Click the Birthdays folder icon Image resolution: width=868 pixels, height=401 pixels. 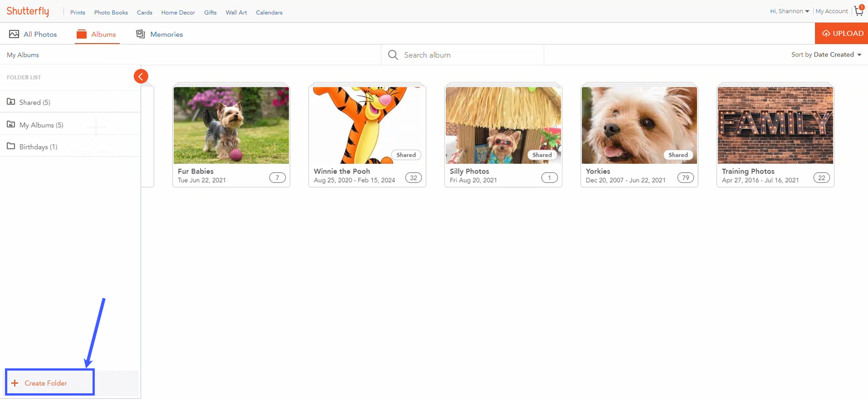pyautogui.click(x=11, y=146)
